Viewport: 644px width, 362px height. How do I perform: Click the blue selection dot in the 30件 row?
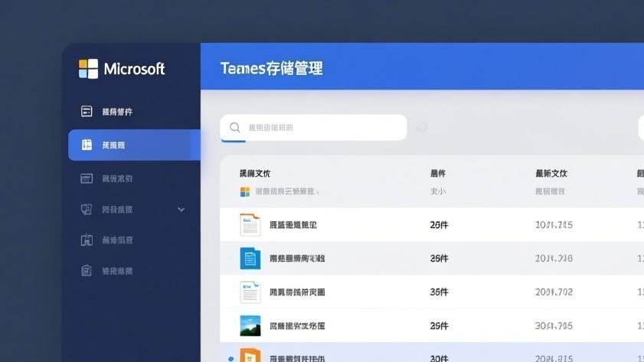[230, 359]
